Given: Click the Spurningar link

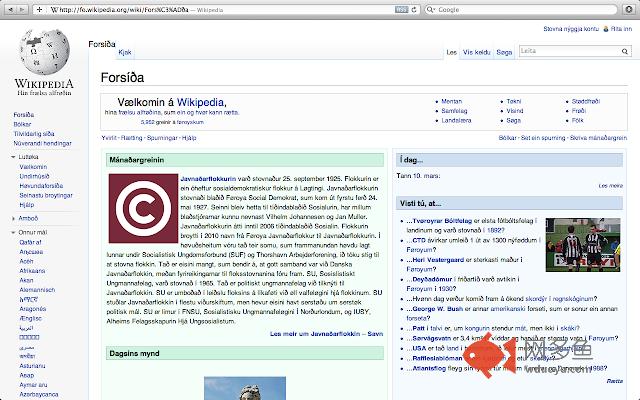Looking at the screenshot, I should tap(162, 138).
